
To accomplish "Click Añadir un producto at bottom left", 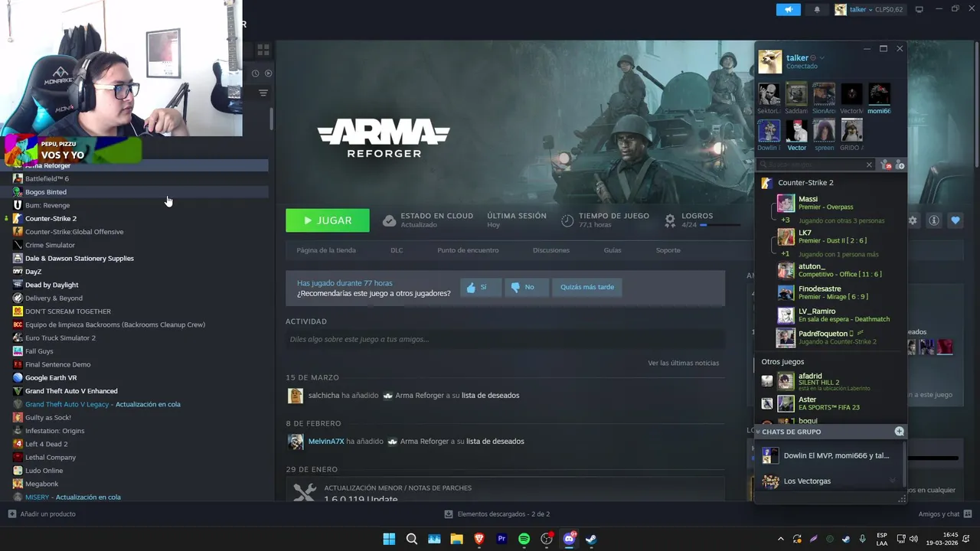I will pyautogui.click(x=42, y=514).
